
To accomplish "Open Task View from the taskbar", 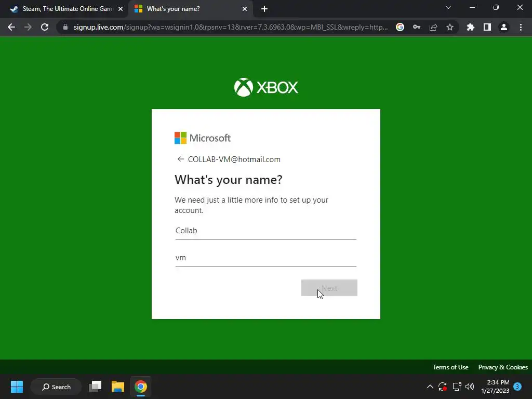I will point(95,387).
